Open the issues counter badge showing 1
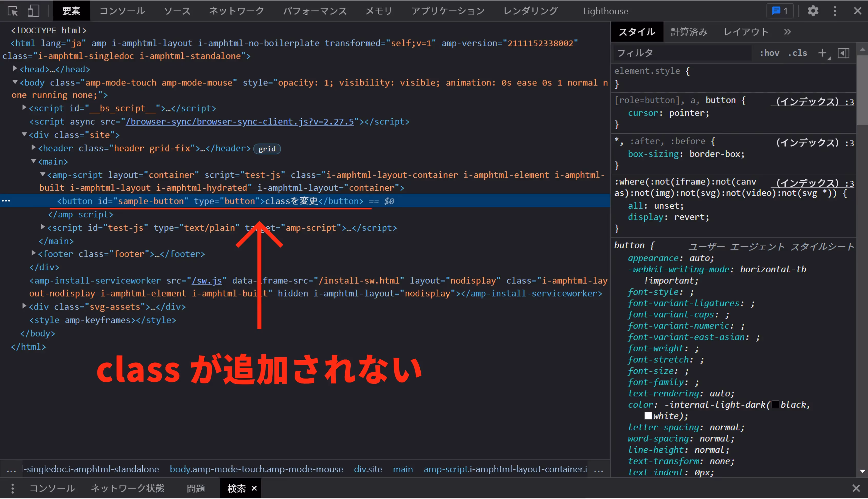This screenshot has height=499, width=868. pyautogui.click(x=780, y=11)
